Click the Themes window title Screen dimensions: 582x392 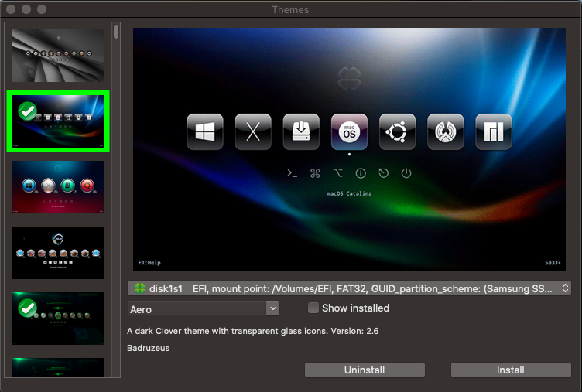pyautogui.click(x=290, y=9)
